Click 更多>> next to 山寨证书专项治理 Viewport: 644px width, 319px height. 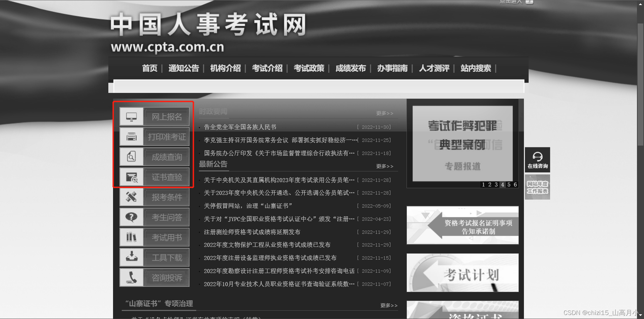389,306
